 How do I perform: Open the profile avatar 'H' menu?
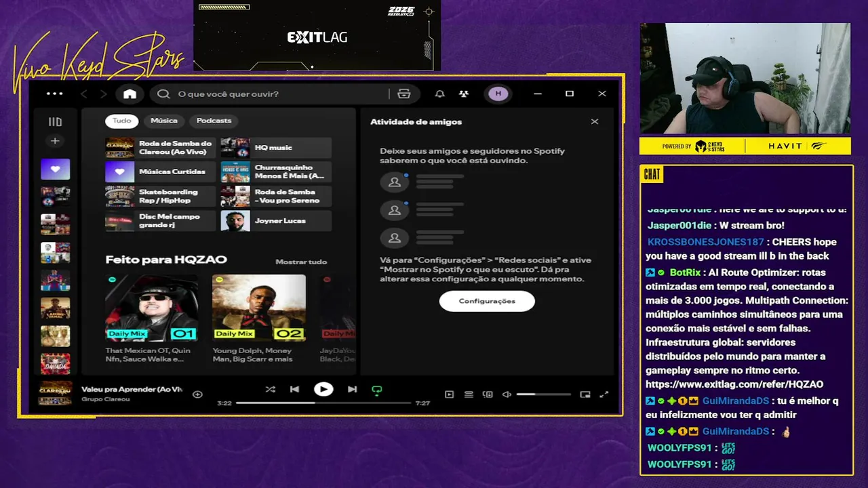pos(498,94)
